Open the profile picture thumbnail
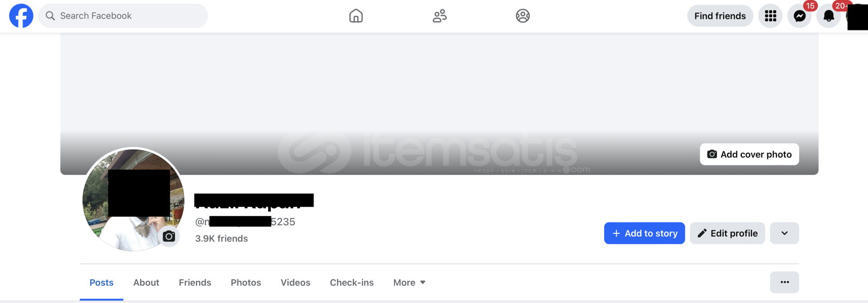This screenshot has height=303, width=868. (x=133, y=200)
